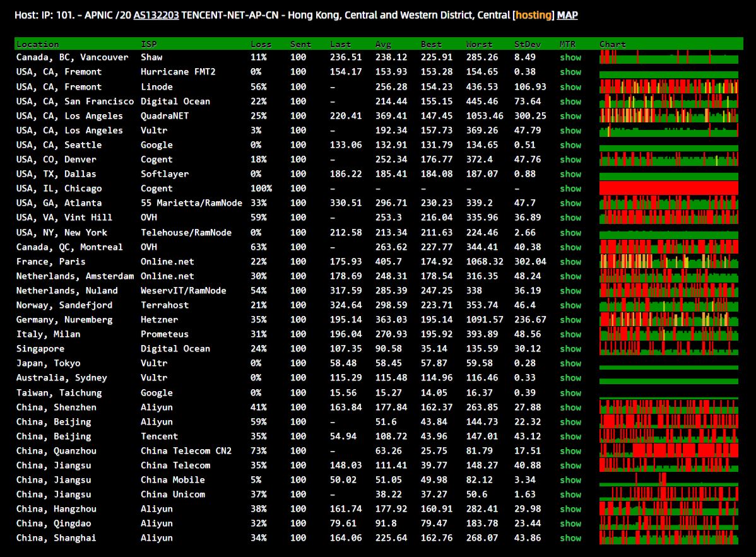
Task: Show MTR for New York Telehouse/RamNode
Action: 570,232
